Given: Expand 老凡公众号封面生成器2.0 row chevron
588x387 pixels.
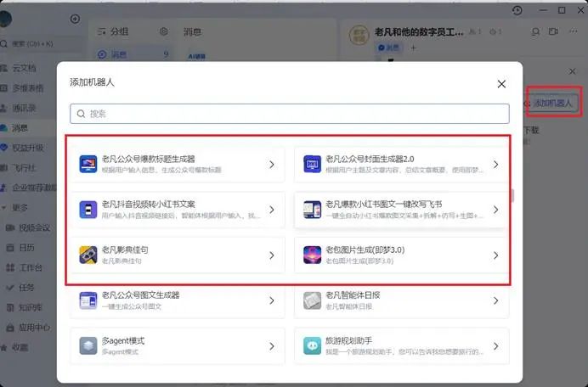Looking at the screenshot, I should pyautogui.click(x=495, y=165).
